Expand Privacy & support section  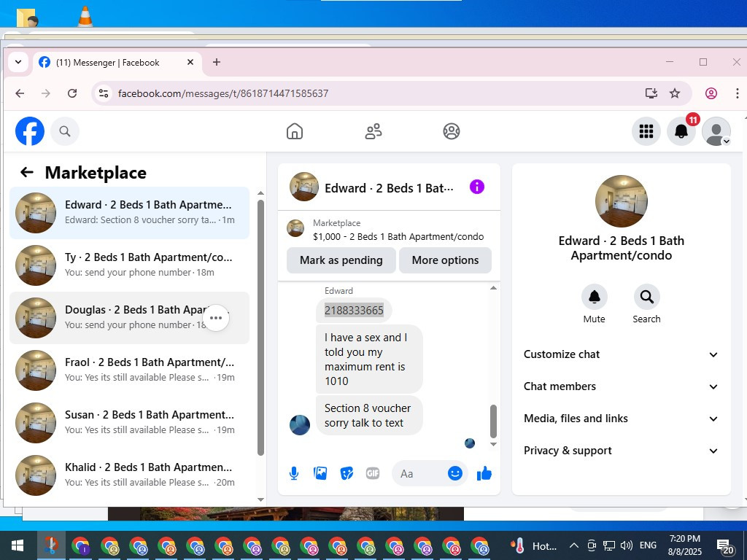[x=621, y=451]
